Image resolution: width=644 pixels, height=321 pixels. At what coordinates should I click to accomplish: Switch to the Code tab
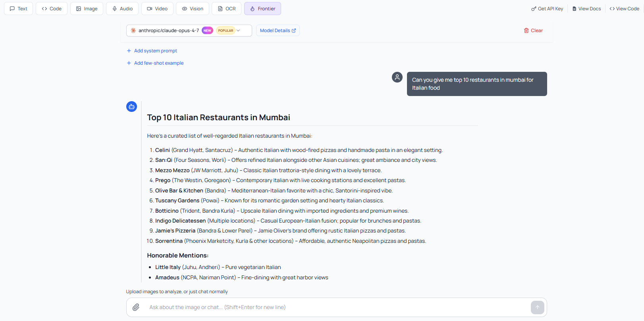[x=52, y=9]
